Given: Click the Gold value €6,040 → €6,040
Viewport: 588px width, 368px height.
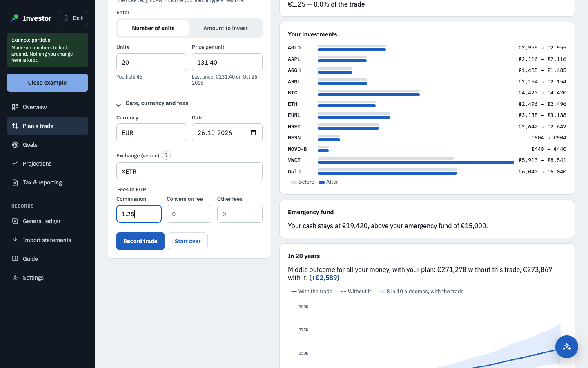Looking at the screenshot, I should (x=542, y=172).
